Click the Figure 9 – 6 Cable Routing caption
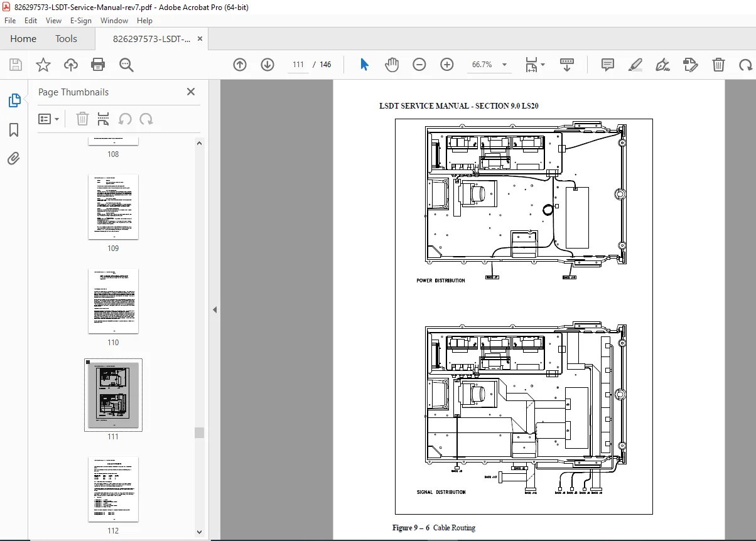The image size is (756, 541). tap(434, 528)
